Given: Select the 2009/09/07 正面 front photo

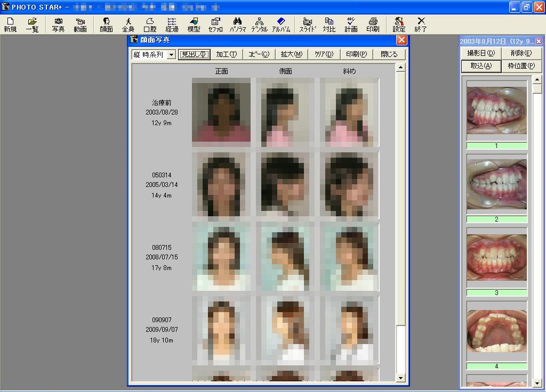Looking at the screenshot, I should pyautogui.click(x=221, y=330).
